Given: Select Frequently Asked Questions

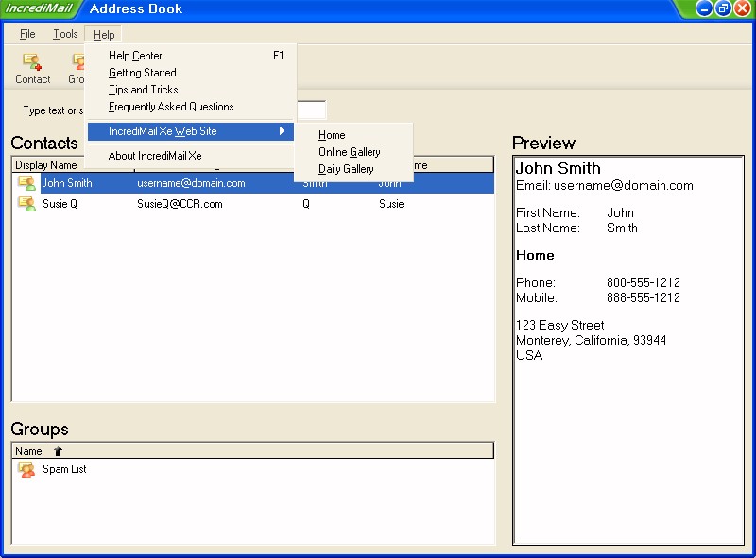Looking at the screenshot, I should [x=171, y=107].
